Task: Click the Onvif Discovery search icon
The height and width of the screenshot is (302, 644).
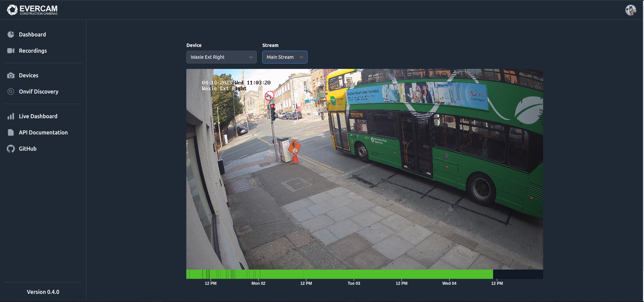Action: point(11,92)
